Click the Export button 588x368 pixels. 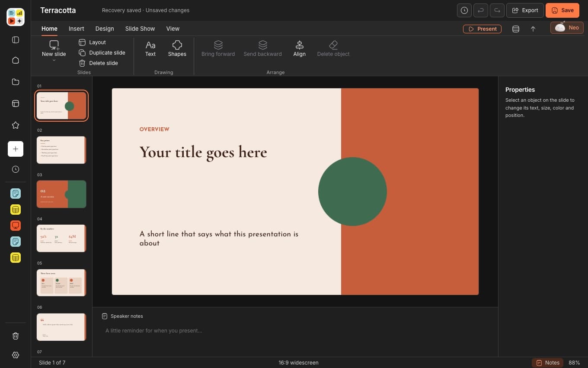point(525,10)
